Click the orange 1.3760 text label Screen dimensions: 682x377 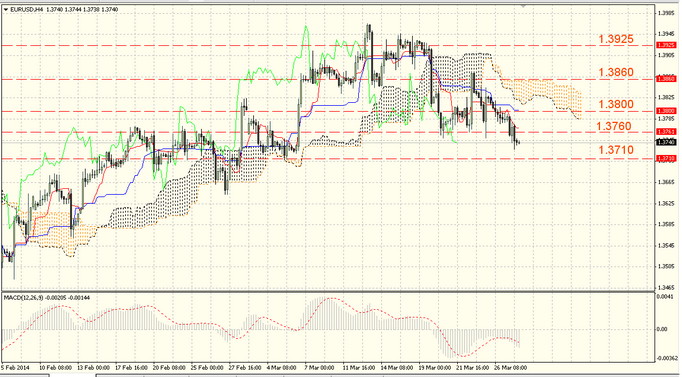614,126
